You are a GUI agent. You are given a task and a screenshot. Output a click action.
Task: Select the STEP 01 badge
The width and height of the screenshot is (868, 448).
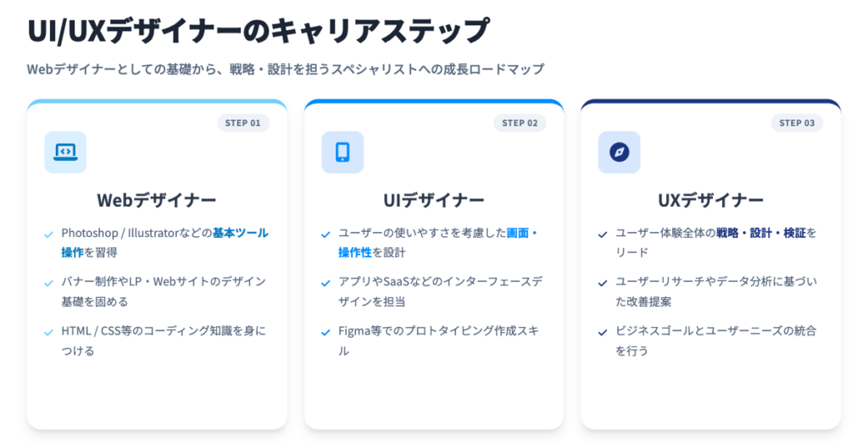click(x=243, y=123)
